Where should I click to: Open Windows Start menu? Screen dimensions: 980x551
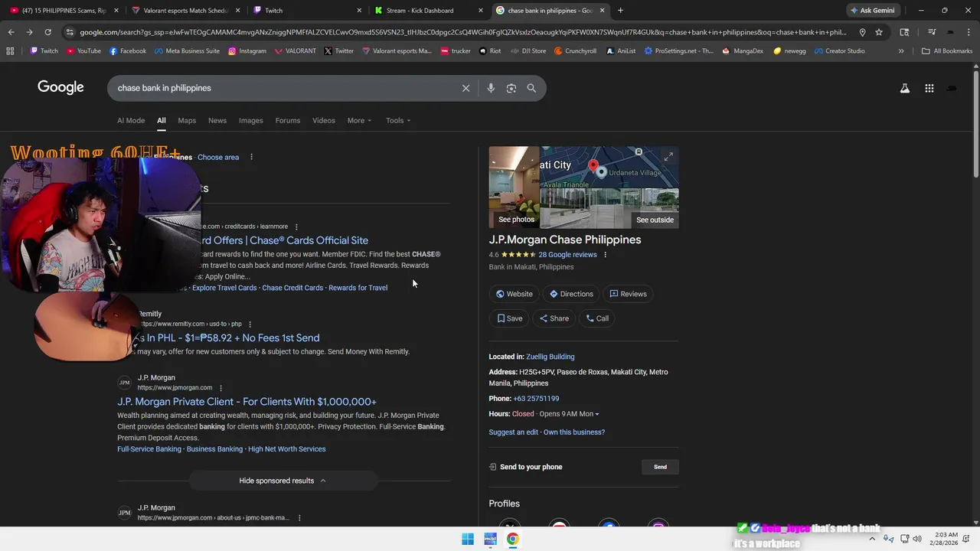pos(468,539)
